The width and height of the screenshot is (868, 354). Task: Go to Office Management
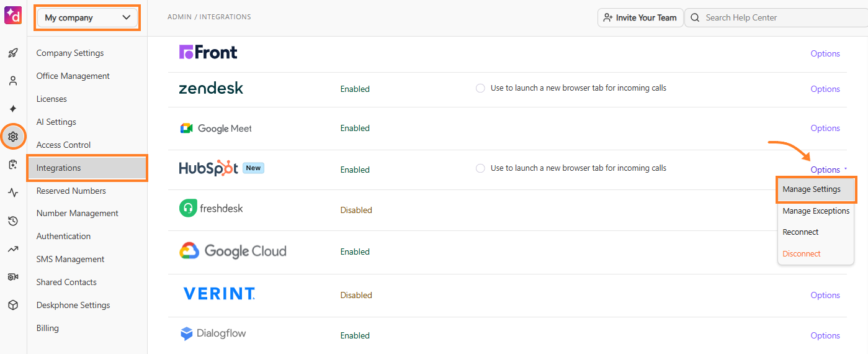pyautogui.click(x=73, y=76)
